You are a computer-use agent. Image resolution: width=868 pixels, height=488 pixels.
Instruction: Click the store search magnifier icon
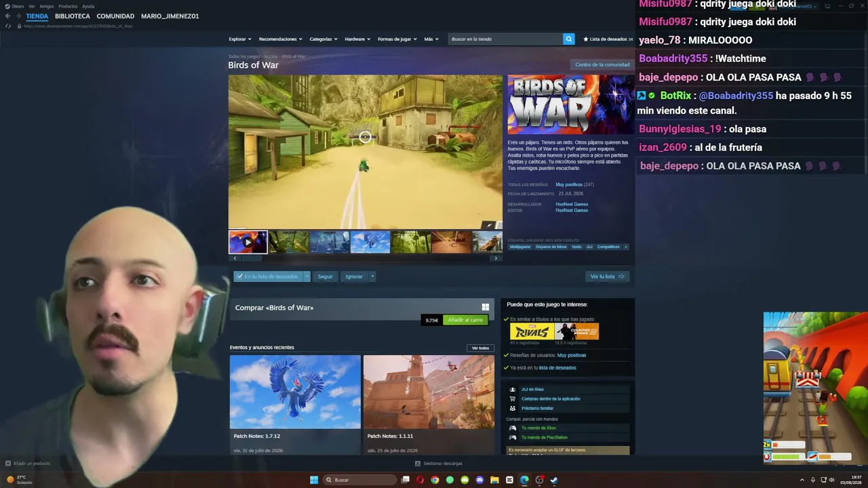[569, 39]
